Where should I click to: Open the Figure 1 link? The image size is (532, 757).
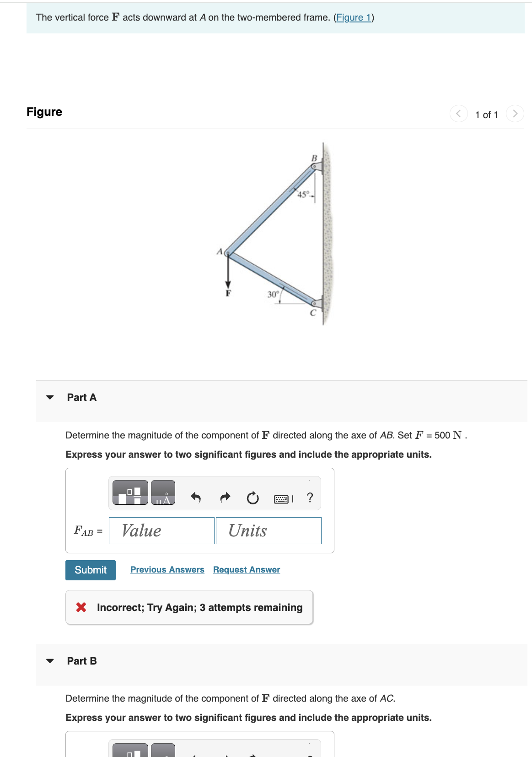pyautogui.click(x=353, y=17)
